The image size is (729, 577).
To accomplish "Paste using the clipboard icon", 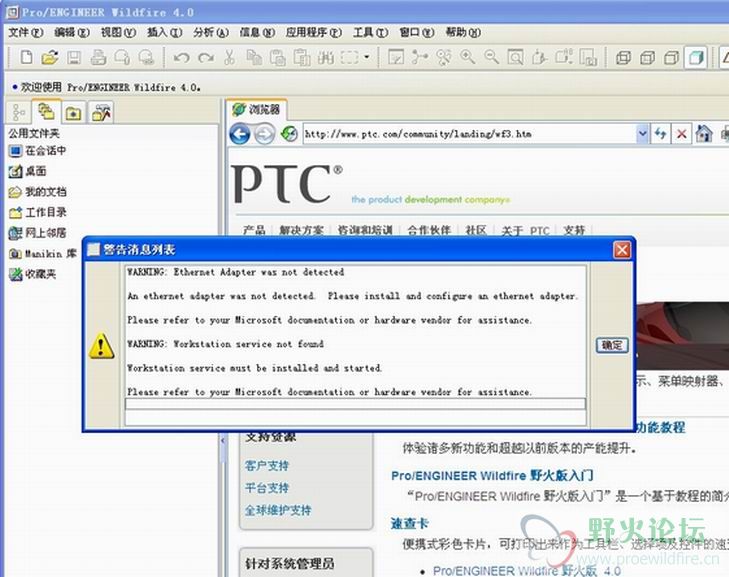I will [278, 57].
